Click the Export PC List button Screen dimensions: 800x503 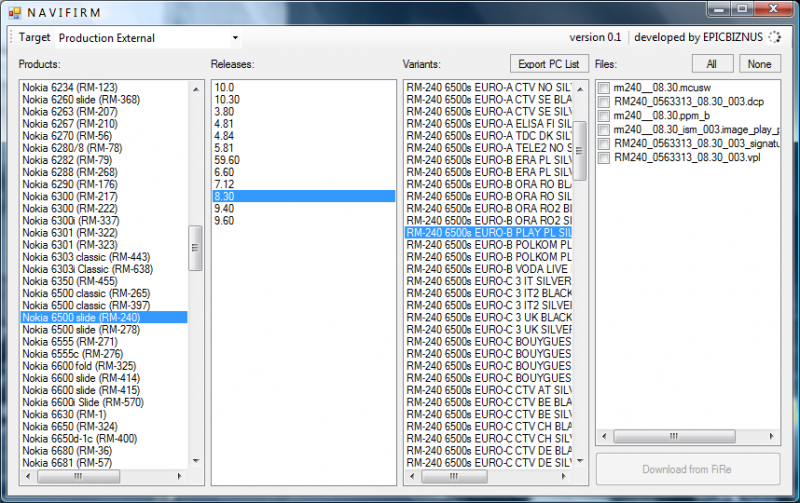[x=549, y=64]
